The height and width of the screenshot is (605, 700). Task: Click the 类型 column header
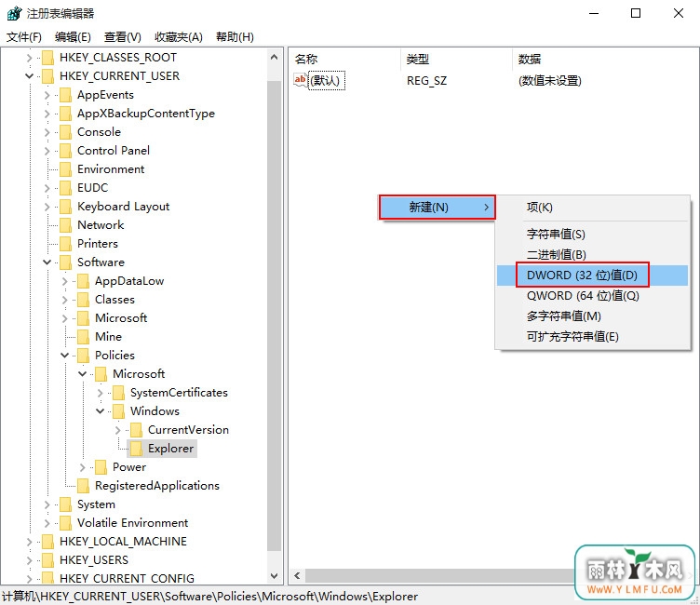click(457, 59)
